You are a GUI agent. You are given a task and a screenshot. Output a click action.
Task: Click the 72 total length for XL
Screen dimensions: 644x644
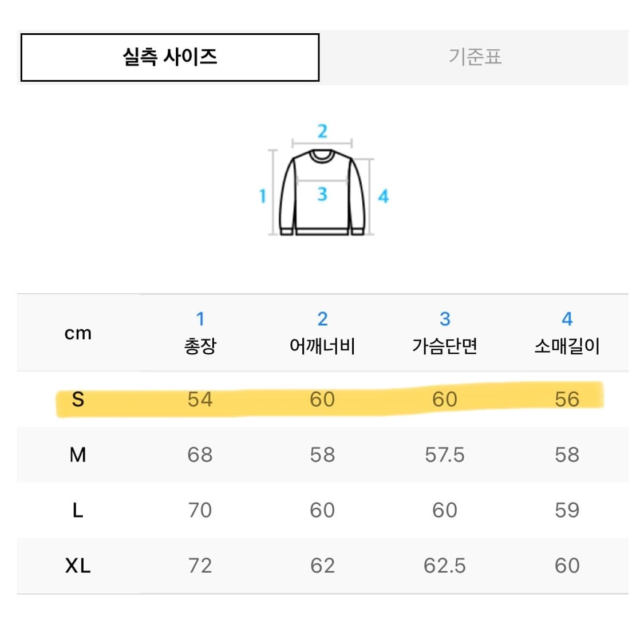click(x=200, y=566)
